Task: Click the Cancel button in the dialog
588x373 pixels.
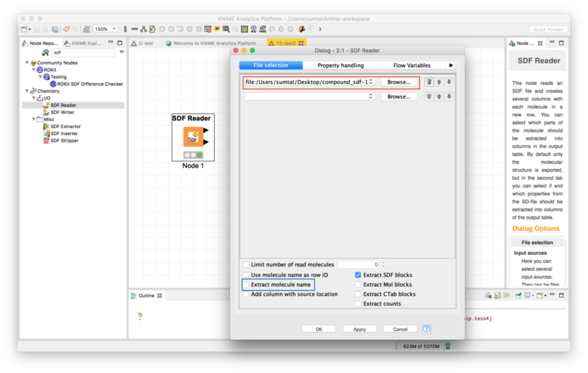Action: click(x=400, y=329)
